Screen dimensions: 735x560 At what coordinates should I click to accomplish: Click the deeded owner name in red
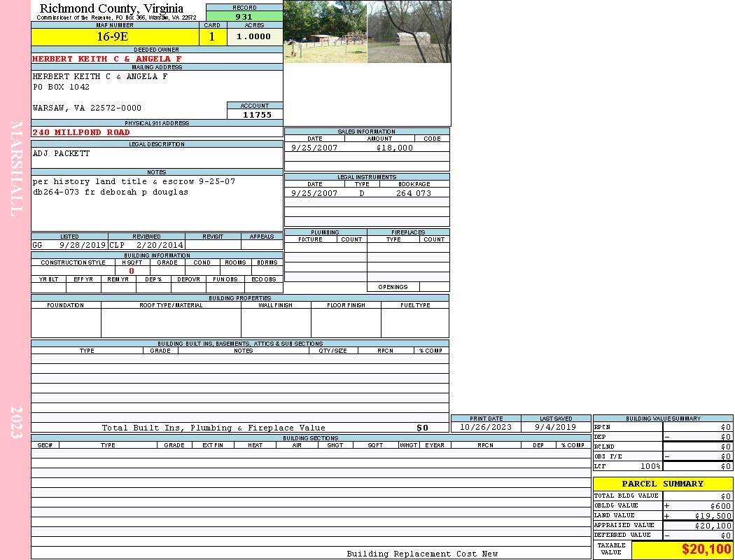pos(106,59)
